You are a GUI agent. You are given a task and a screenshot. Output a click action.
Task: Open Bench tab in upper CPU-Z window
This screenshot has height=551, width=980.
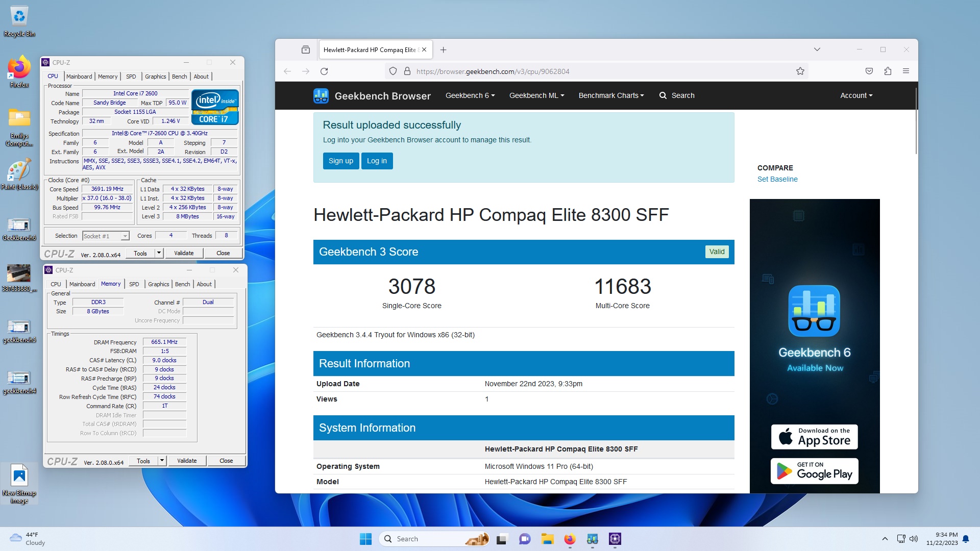tap(179, 77)
